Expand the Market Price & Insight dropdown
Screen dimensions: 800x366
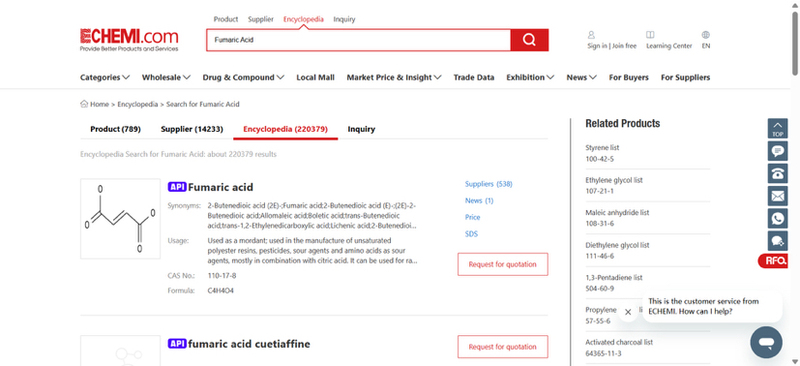394,78
